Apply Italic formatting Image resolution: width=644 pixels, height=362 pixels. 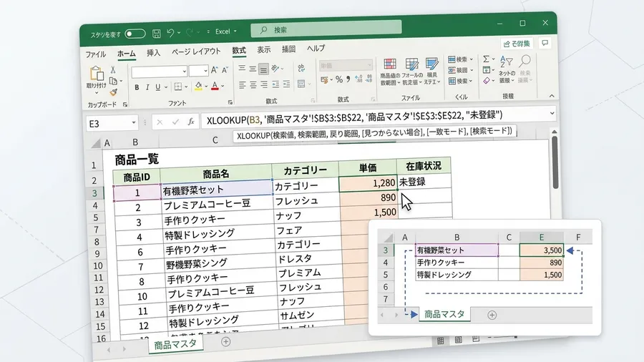pos(147,87)
